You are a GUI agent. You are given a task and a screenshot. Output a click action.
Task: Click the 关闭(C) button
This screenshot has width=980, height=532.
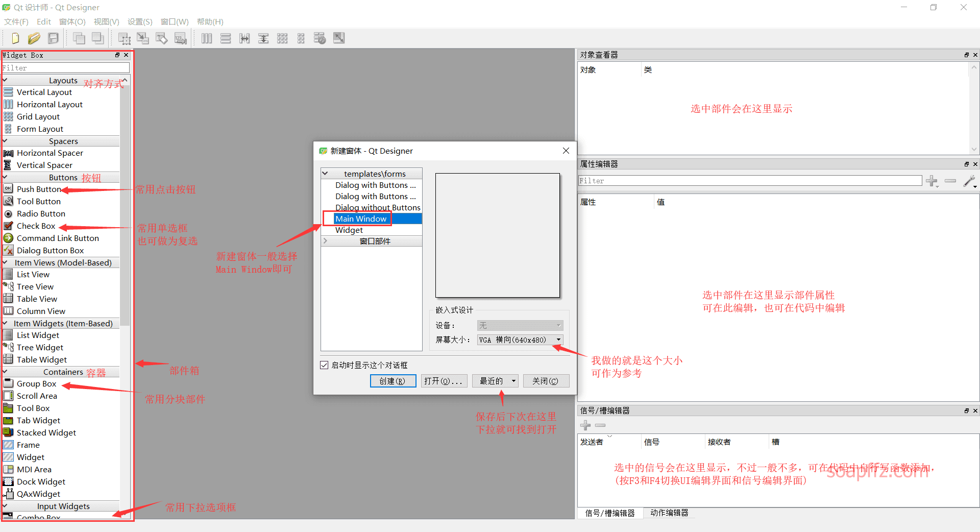tap(546, 381)
